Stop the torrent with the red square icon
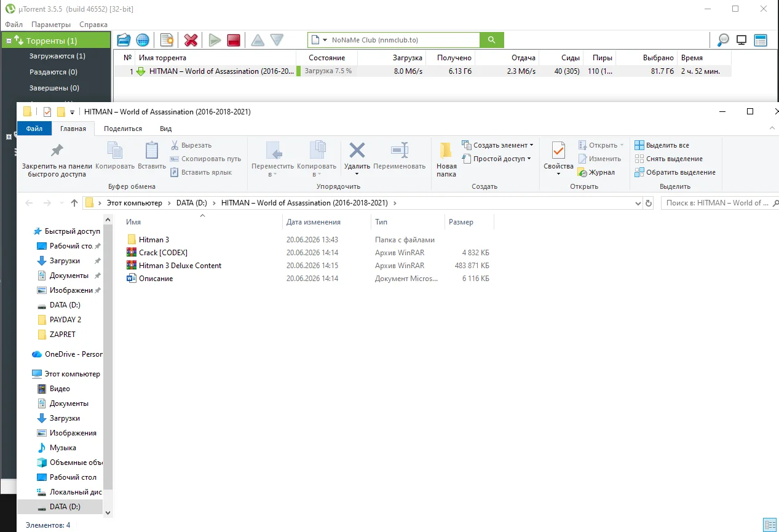This screenshot has height=532, width=779. point(233,40)
